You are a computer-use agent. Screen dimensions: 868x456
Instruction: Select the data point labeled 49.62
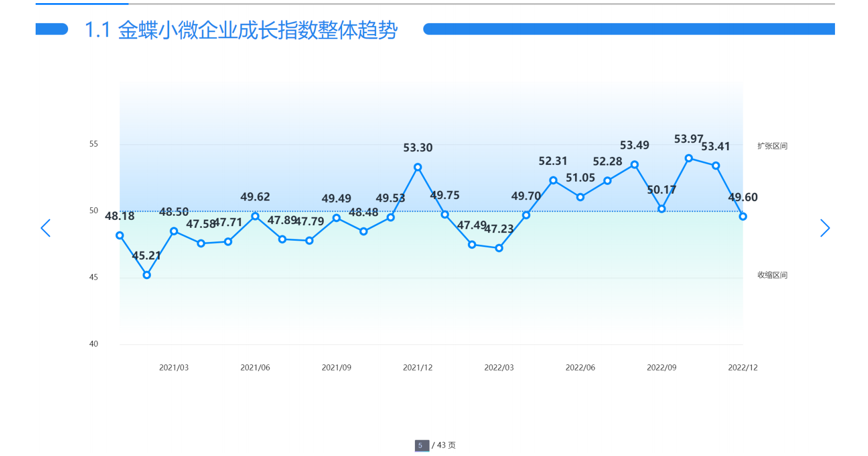pyautogui.click(x=255, y=216)
